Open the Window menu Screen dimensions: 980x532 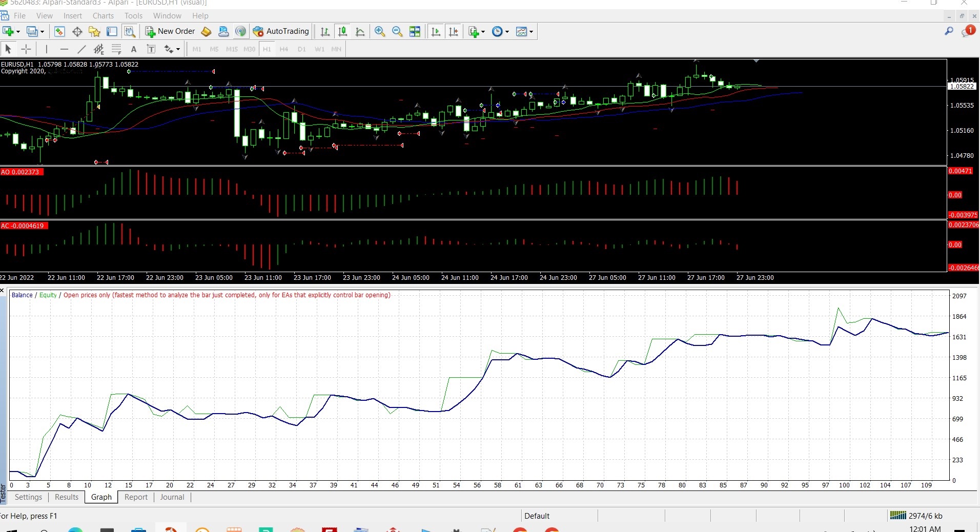167,16
